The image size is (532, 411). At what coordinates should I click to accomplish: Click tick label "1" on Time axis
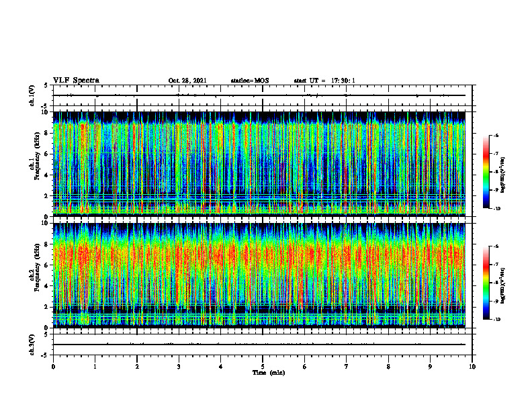[95, 367]
